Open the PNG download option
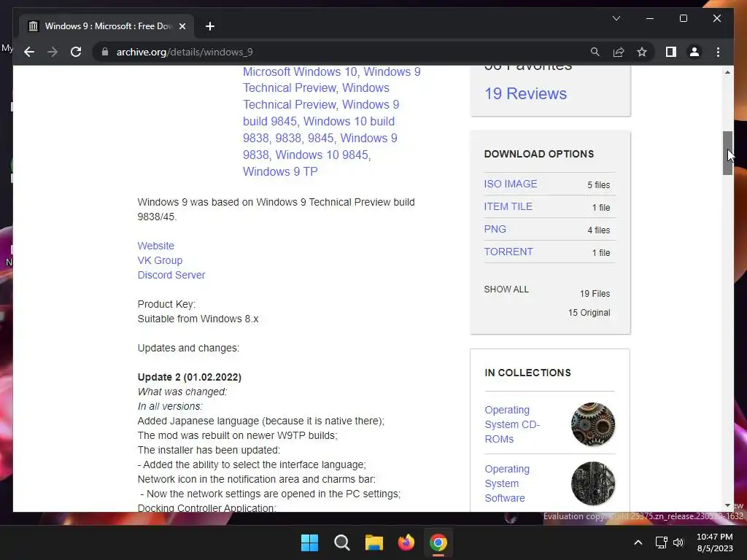 pyautogui.click(x=495, y=229)
